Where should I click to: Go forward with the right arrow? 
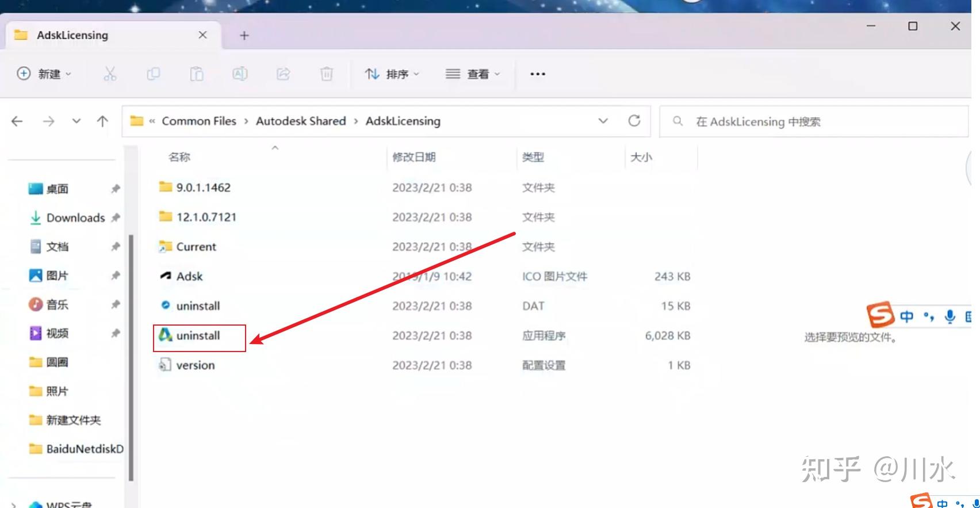pos(49,121)
